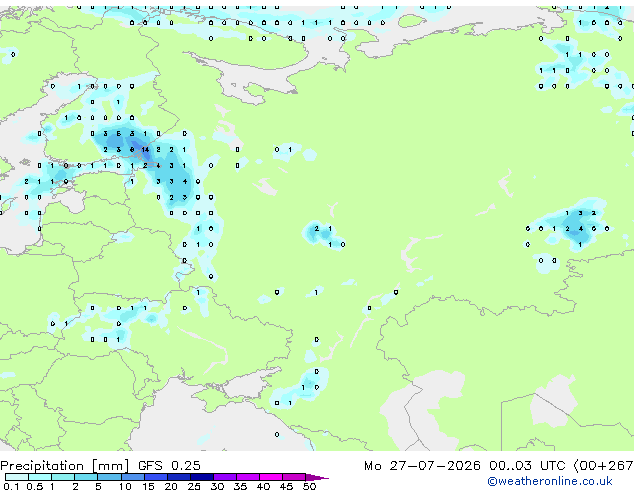
Task: Click the 5–10 mm legend color box
Action: click(x=109, y=477)
